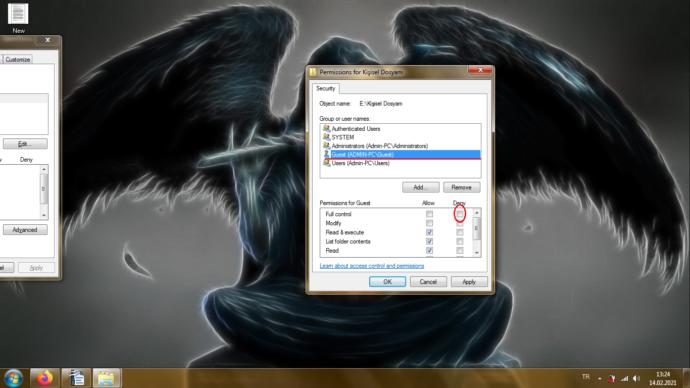Open the Windows Explorer folder taskbar icon
The image size is (690, 388).
click(106, 378)
